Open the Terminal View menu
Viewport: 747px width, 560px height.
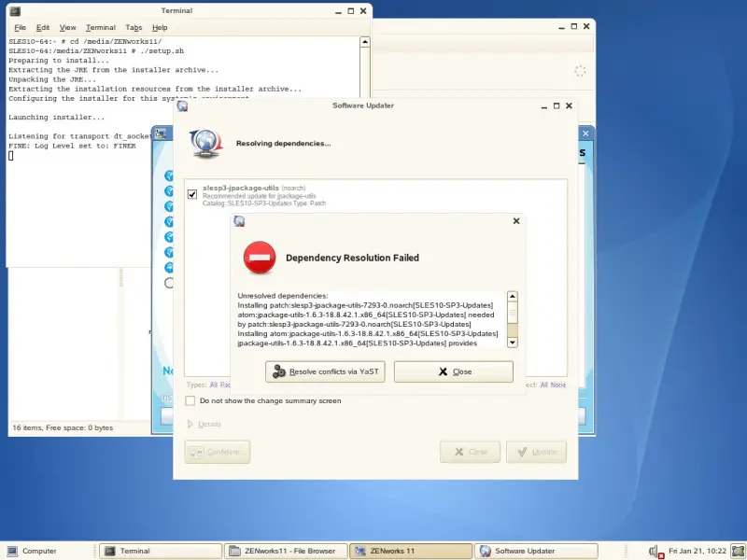pyautogui.click(x=67, y=28)
